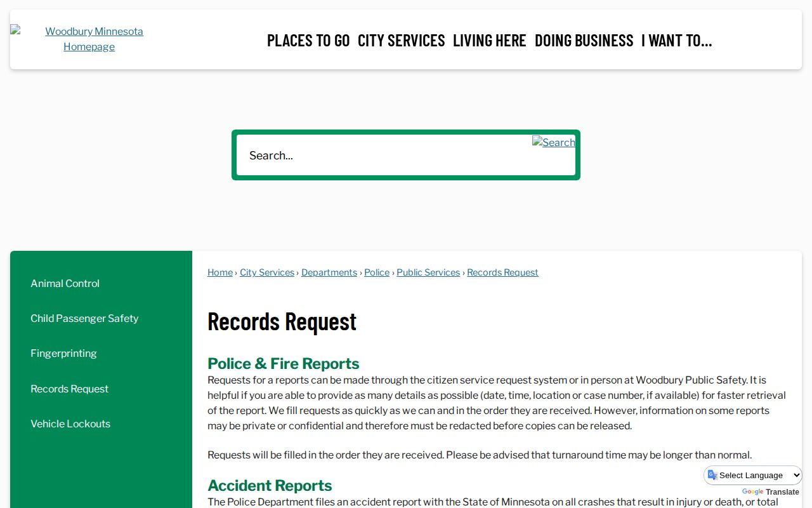Open the Woodbury Minnesota Homepage logo link
812x508 pixels.
click(89, 39)
